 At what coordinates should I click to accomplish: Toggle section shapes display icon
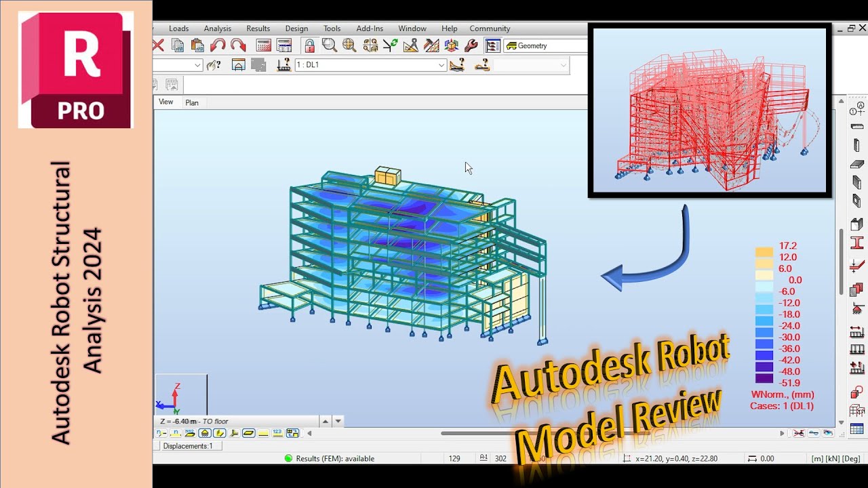[220, 433]
